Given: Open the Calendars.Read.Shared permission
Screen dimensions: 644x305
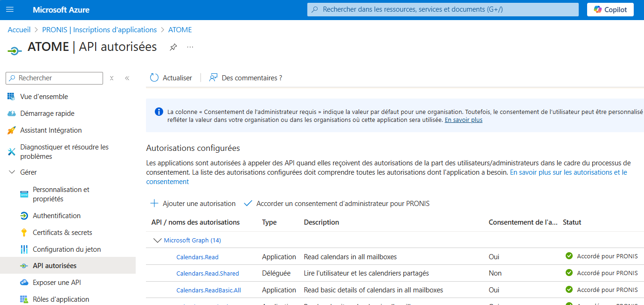Looking at the screenshot, I should point(208,274).
